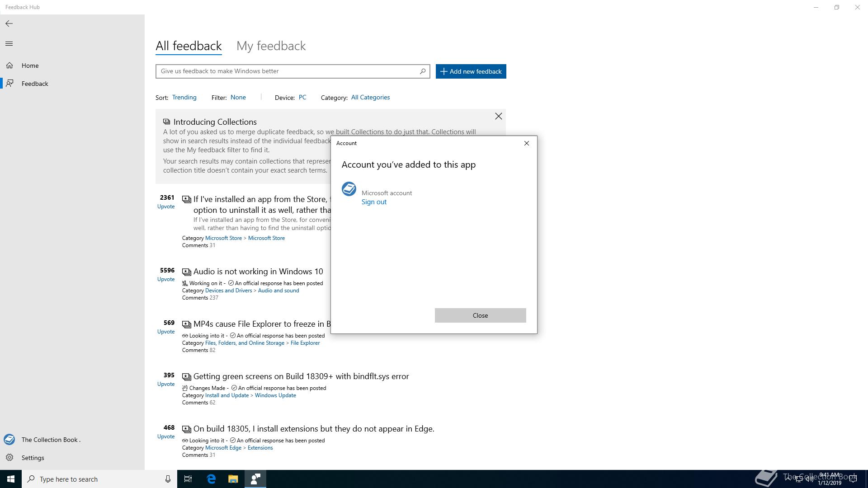Click Extensions category link

point(260,448)
